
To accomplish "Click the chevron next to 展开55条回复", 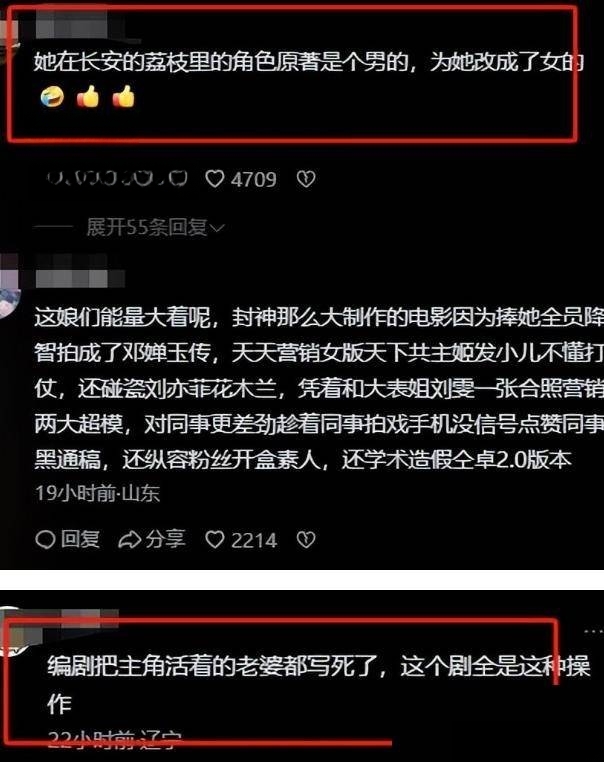I will pyautogui.click(x=218, y=228).
